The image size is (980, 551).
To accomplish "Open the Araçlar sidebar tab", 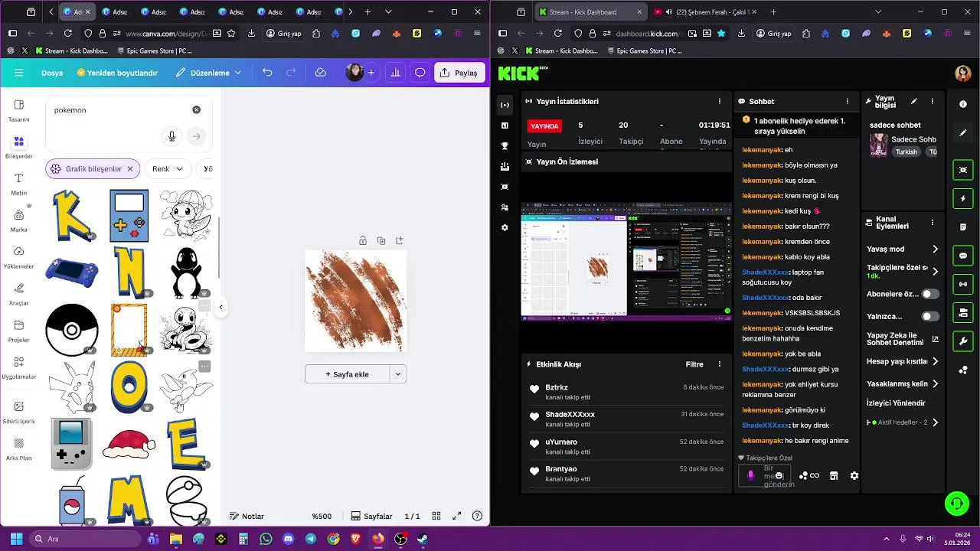I will 19,294.
